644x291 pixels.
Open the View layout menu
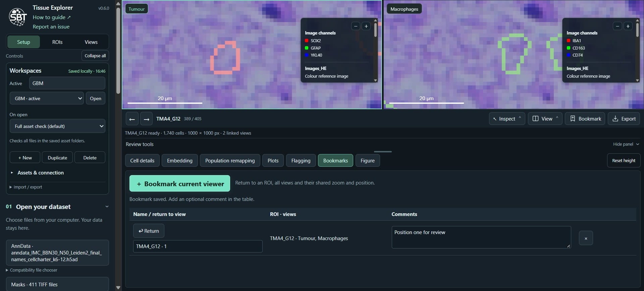[x=545, y=119]
